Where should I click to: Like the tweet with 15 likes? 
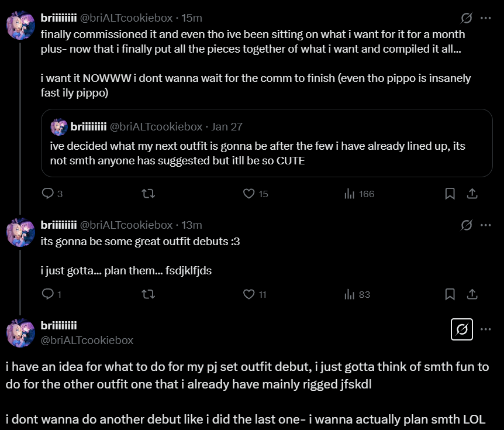248,194
